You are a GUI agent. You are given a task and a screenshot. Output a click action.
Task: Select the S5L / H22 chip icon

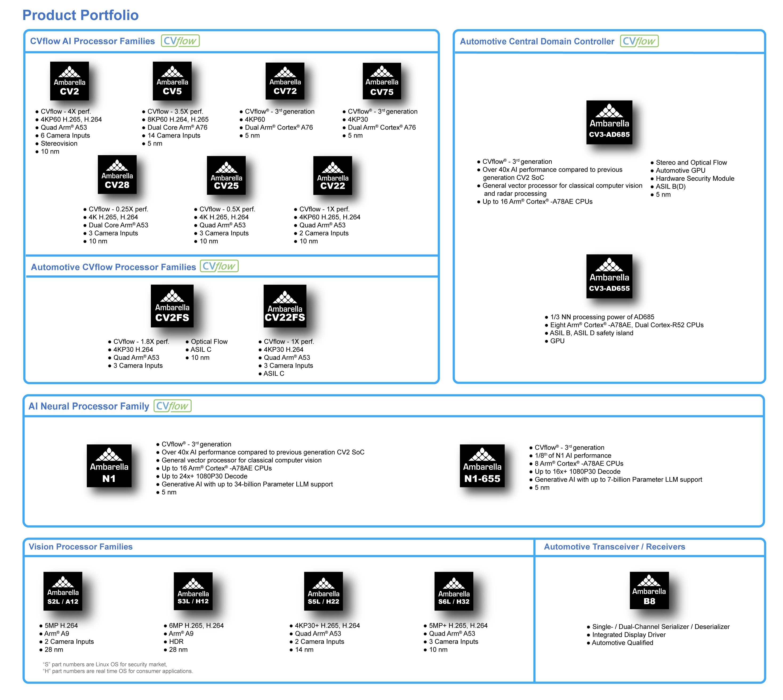coord(323,591)
